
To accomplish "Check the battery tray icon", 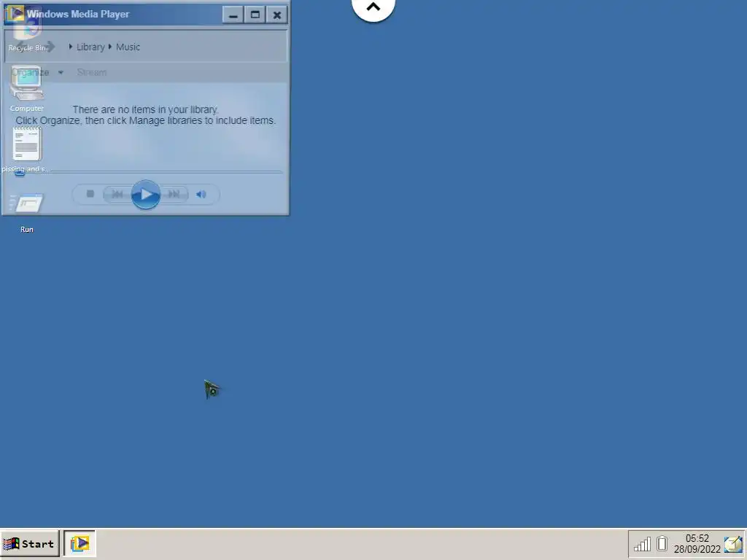I will 662,543.
